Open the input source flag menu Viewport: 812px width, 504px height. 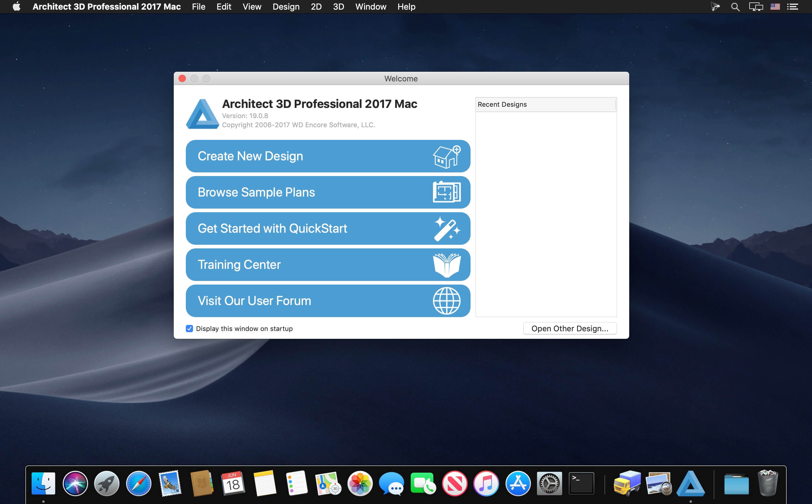point(775,7)
